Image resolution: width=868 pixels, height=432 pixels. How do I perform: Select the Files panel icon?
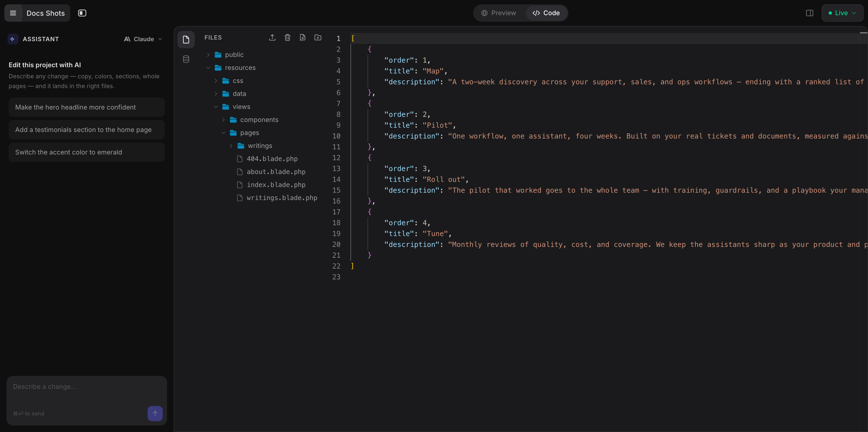[x=186, y=40]
